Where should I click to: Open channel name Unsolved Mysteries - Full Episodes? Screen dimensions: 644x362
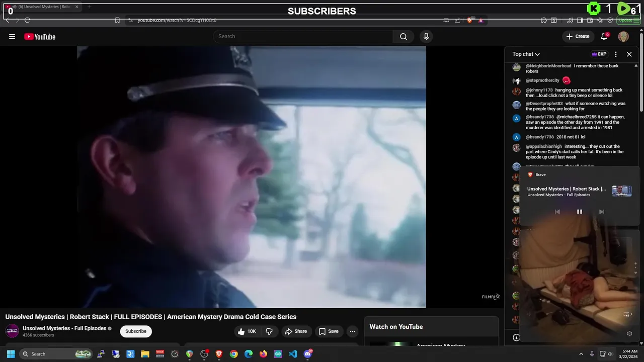(x=64, y=328)
